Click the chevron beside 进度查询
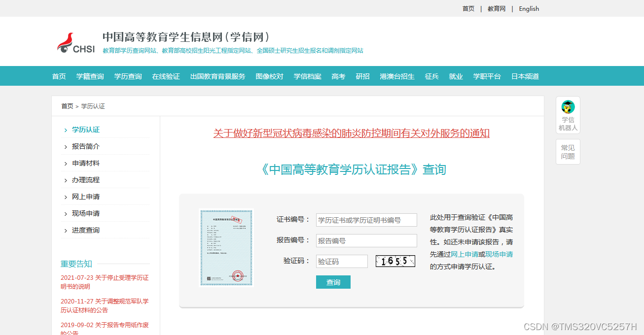Image resolution: width=644 pixels, height=335 pixels. pyautogui.click(x=66, y=231)
